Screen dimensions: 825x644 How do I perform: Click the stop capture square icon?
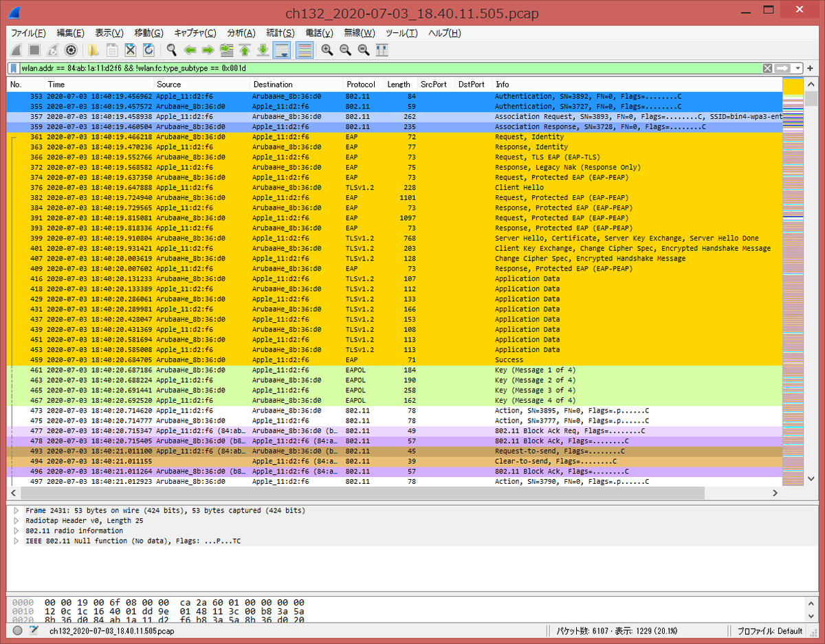click(x=34, y=50)
